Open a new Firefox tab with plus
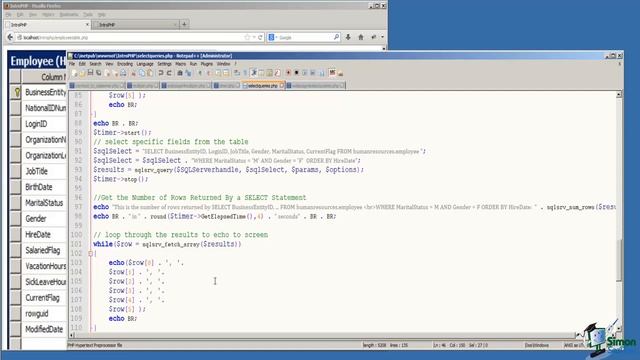 [x=184, y=24]
